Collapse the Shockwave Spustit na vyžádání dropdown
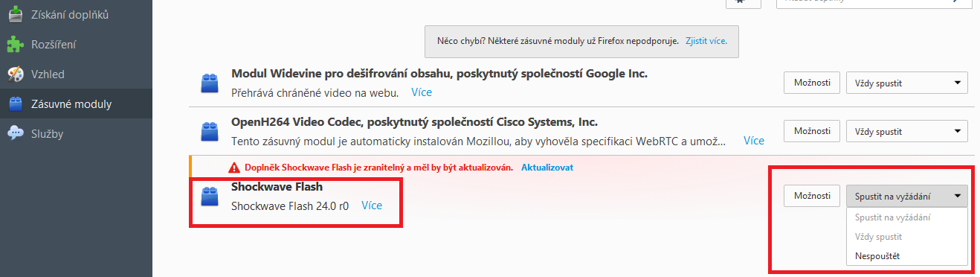Image resolution: width=980 pixels, height=277 pixels. (x=906, y=196)
